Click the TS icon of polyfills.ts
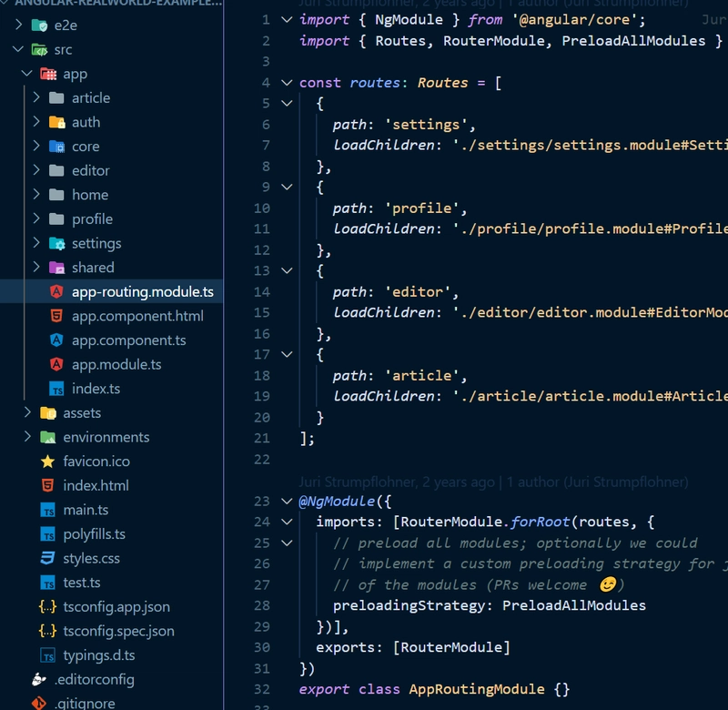This screenshot has height=710, width=728. 48,534
